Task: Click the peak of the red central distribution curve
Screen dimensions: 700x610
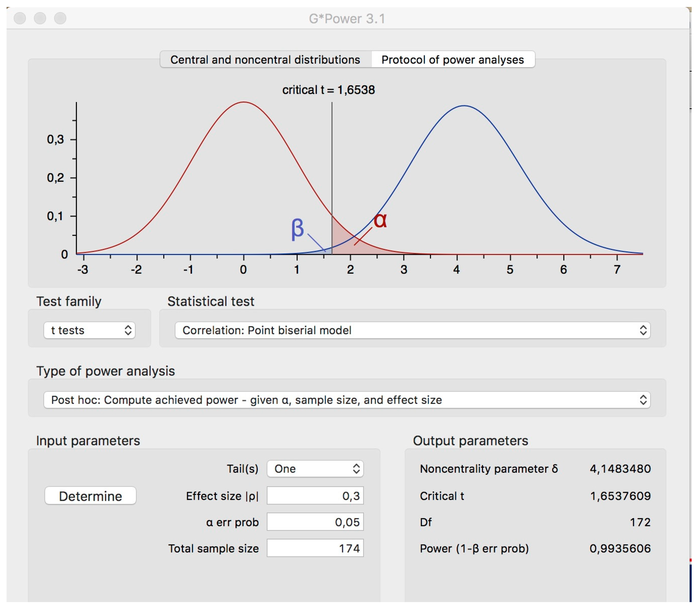Action: 244,102
